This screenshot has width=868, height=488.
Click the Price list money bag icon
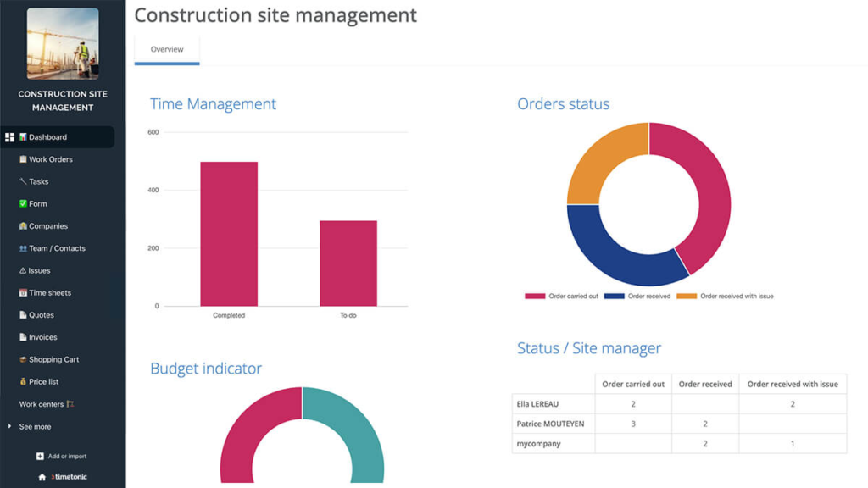[x=23, y=382]
